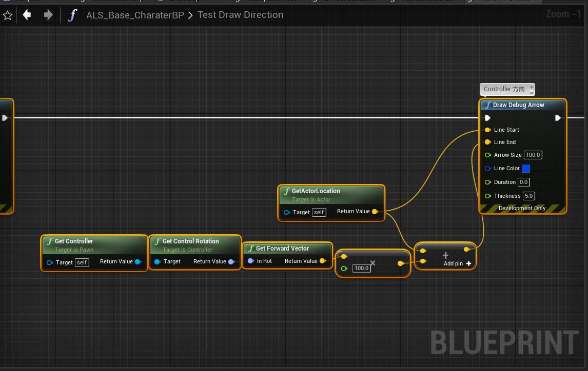Image resolution: width=588 pixels, height=371 pixels.
Task: Click the ƒ icon on Get Control Rotation node
Action: coord(157,241)
